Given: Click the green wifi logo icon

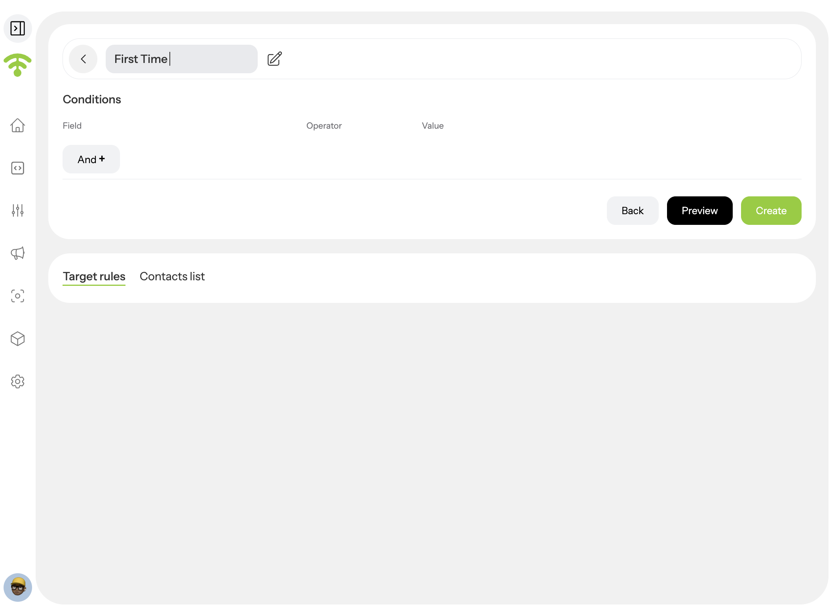Looking at the screenshot, I should [17, 65].
